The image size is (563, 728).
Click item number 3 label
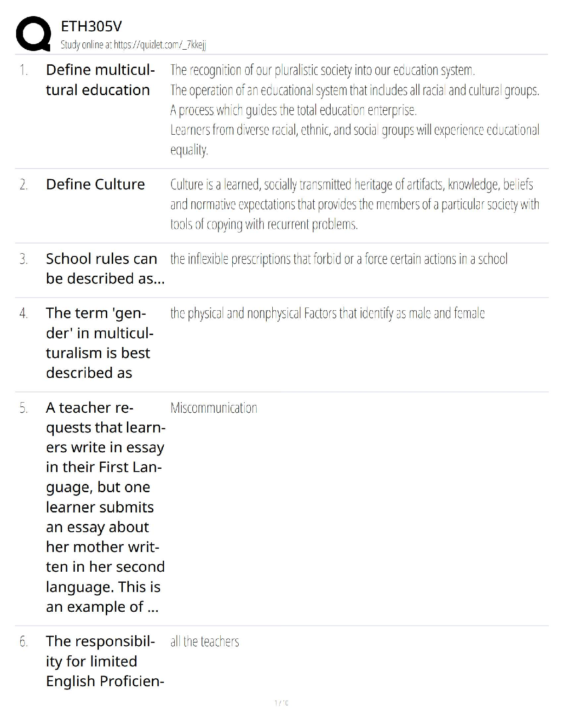tap(23, 259)
